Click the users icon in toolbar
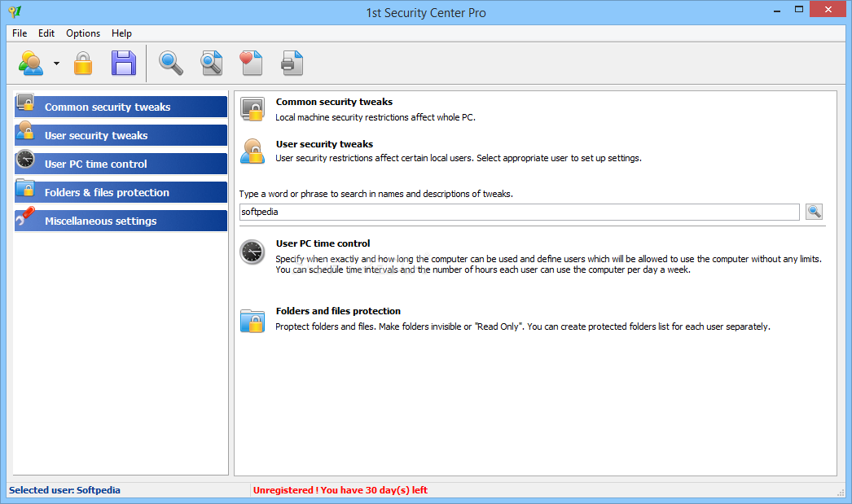Viewport: 852px width, 504px height. pyautogui.click(x=31, y=63)
